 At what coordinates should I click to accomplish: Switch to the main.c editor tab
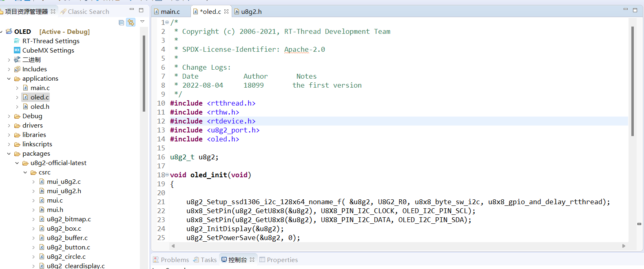pyautogui.click(x=167, y=11)
